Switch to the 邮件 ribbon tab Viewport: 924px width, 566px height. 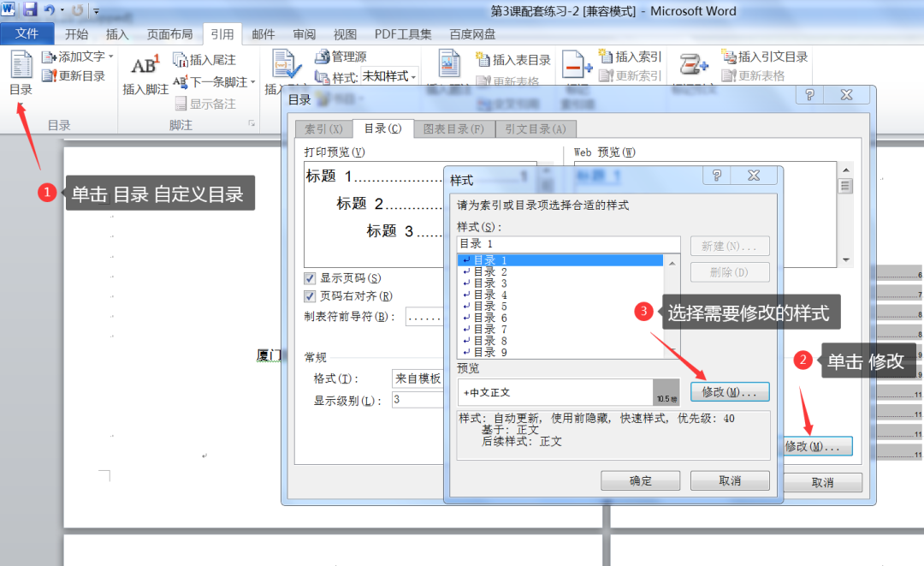pos(264,34)
